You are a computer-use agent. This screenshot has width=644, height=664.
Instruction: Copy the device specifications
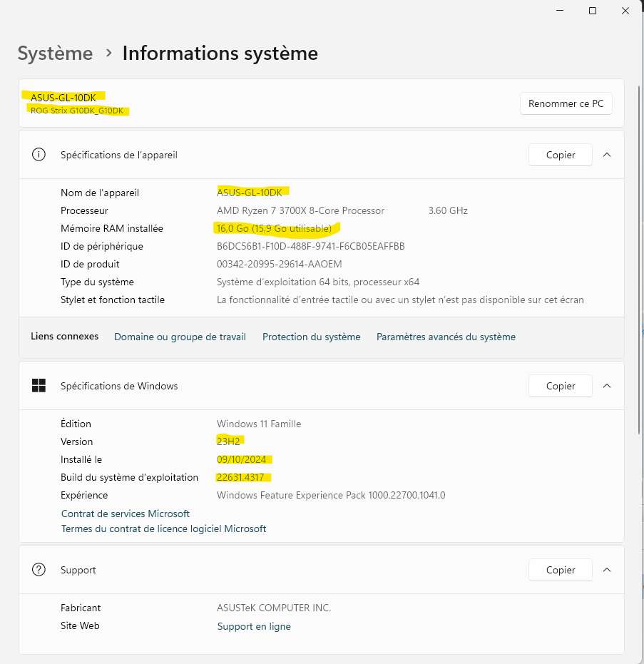[x=561, y=155]
